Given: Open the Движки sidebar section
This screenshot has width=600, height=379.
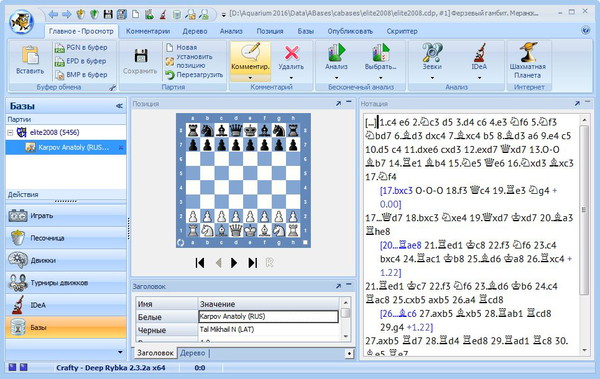Looking at the screenshot, I should [x=66, y=260].
